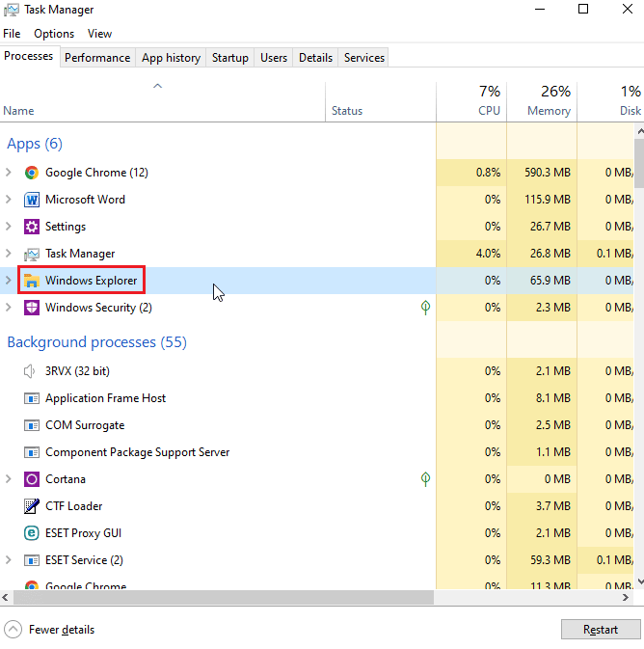Expand the ESET Service group
The height and width of the screenshot is (649, 644).
[x=9, y=560]
